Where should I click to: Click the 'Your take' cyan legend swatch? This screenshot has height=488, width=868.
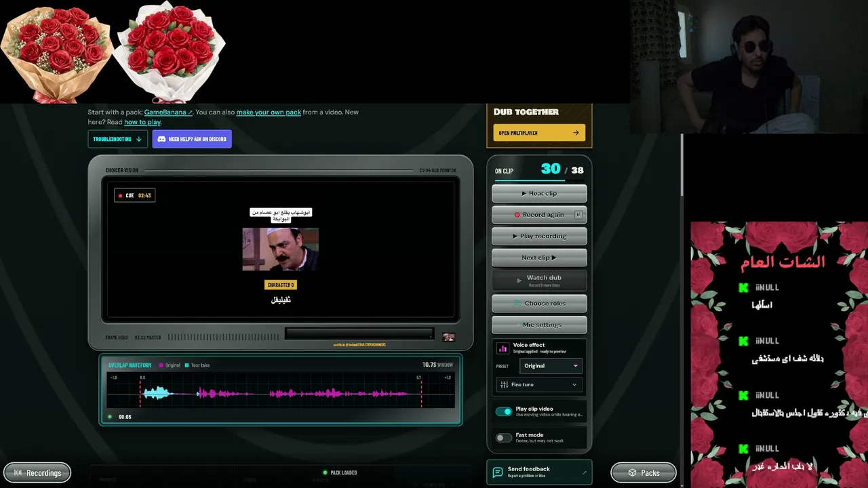coord(186,365)
